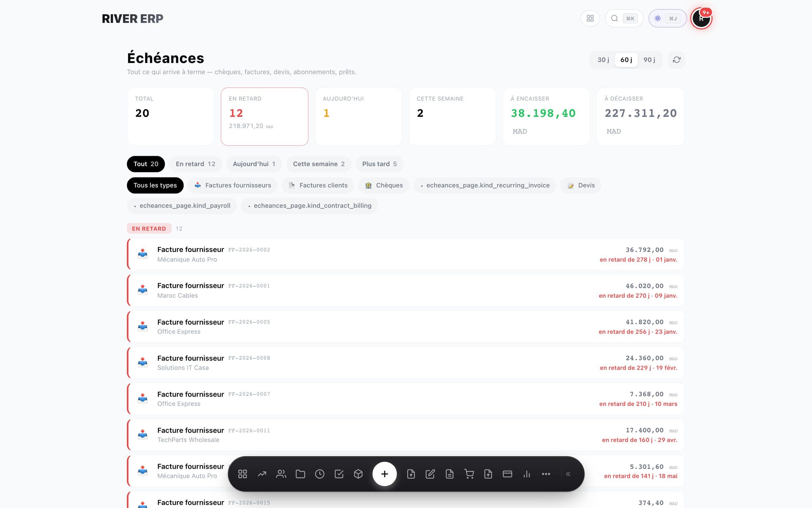Screen dimensions: 812x508
Task: Filter by Devis chip
Action: click(581, 185)
